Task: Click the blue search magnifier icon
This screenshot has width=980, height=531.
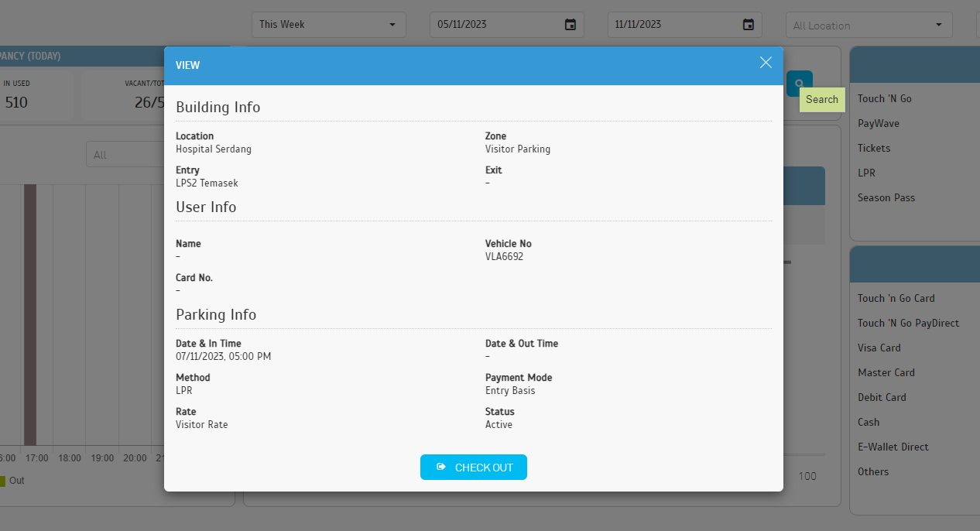Action: pyautogui.click(x=800, y=84)
